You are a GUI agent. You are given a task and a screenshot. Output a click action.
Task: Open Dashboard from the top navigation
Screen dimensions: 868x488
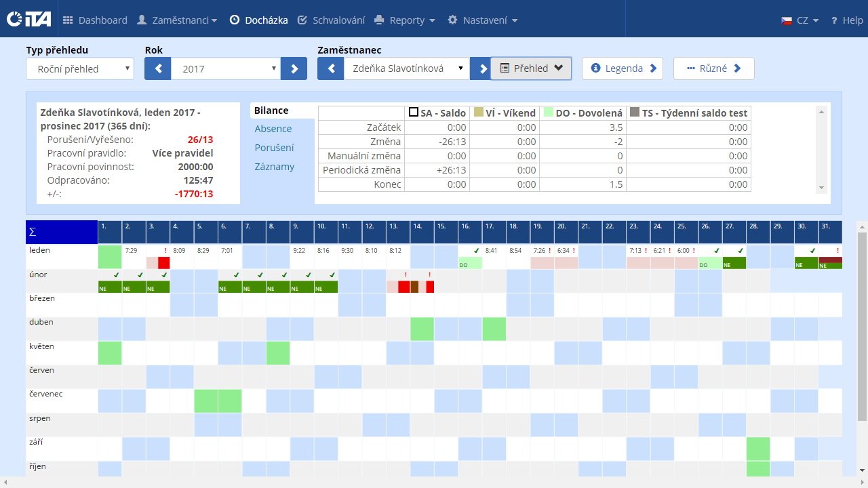95,20
